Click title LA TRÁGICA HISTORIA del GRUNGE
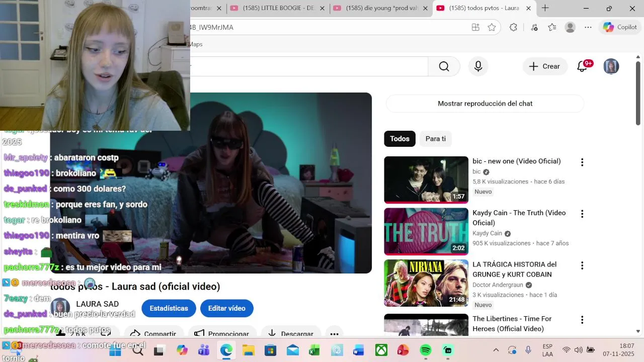 pyautogui.click(x=514, y=269)
